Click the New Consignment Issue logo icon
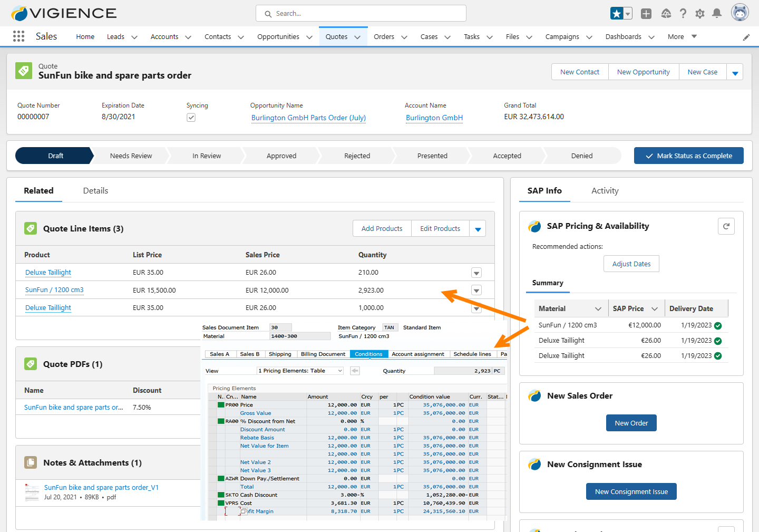 534,465
